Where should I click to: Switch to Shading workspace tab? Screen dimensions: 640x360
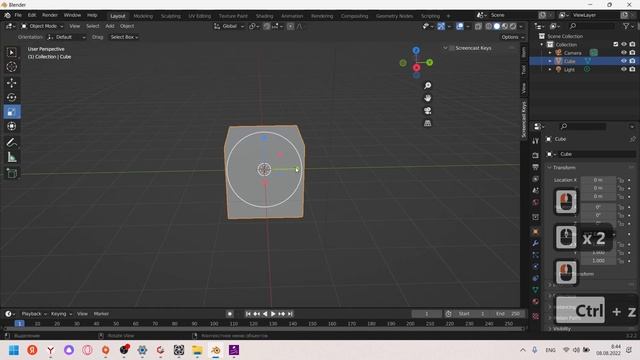pos(264,16)
